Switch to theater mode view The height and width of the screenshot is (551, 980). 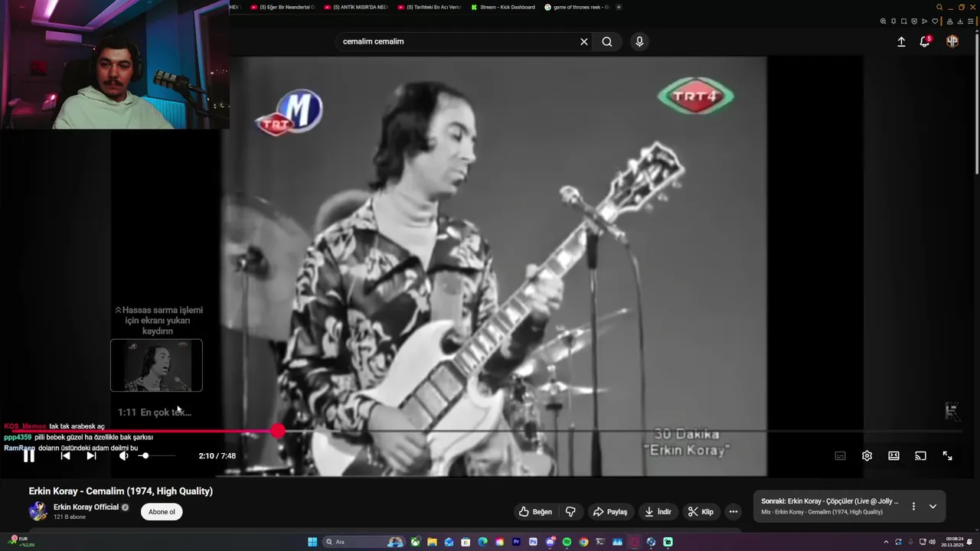[x=893, y=456]
